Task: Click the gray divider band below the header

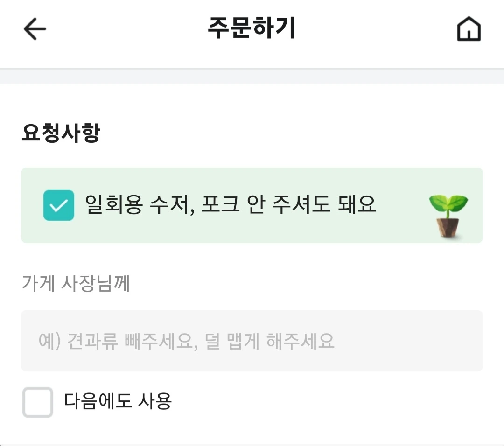Action: [x=252, y=76]
